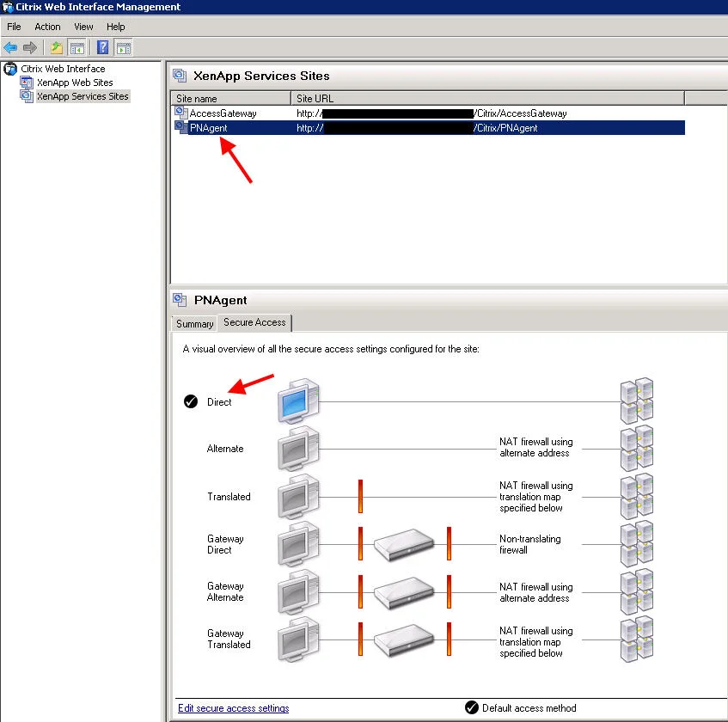Click the Gateway Direct appliance device icon
Screen dimensions: 728x722
[x=404, y=545]
